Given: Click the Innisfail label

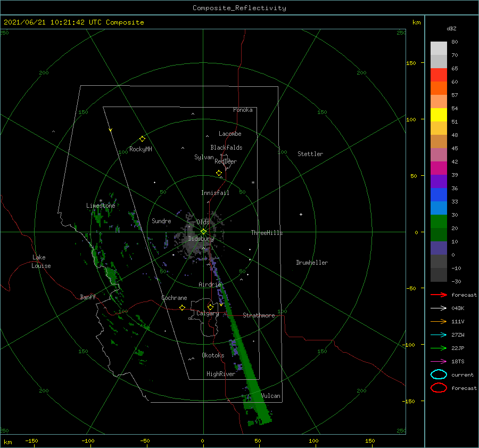Looking at the screenshot, I should [x=215, y=193].
